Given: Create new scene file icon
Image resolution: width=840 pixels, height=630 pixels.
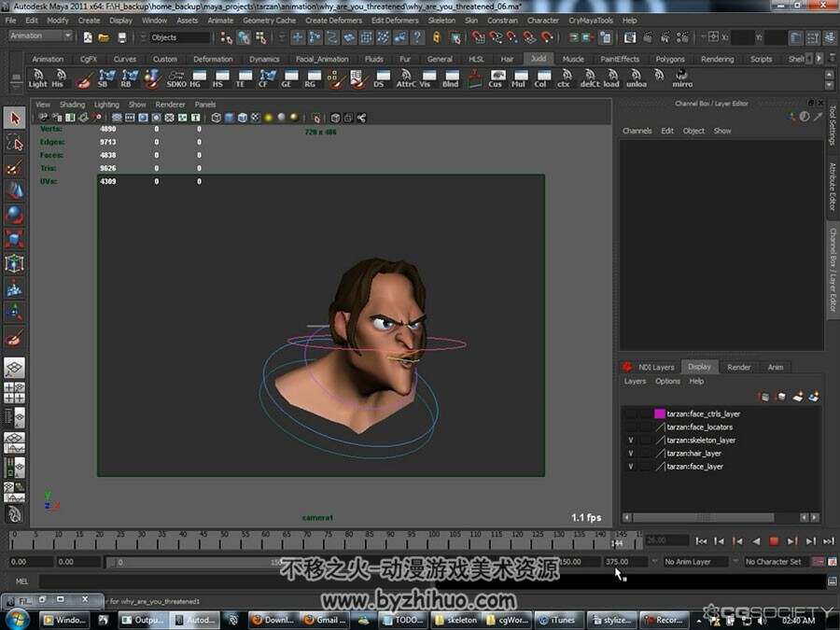Looking at the screenshot, I should [x=88, y=37].
